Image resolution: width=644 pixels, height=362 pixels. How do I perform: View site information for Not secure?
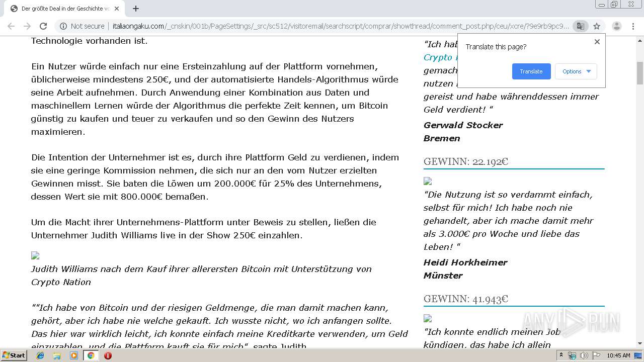[83, 26]
